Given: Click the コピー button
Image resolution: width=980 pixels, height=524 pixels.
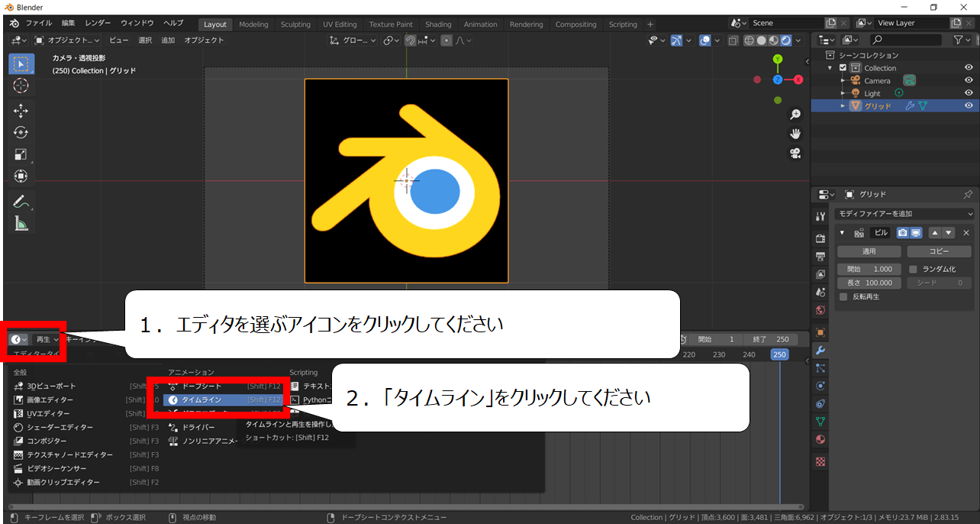Looking at the screenshot, I should point(939,251).
